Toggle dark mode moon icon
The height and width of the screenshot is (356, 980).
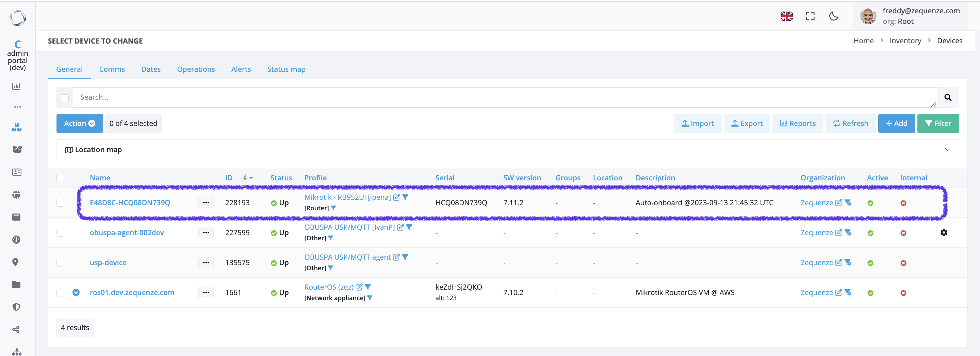[834, 16]
